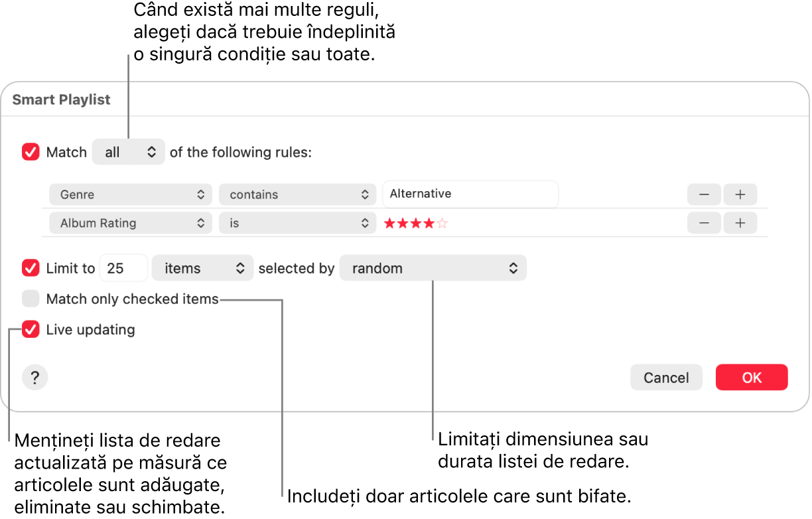Open help with the question mark button
Image resolution: width=812 pixels, height=519 pixels.
pos(35,378)
